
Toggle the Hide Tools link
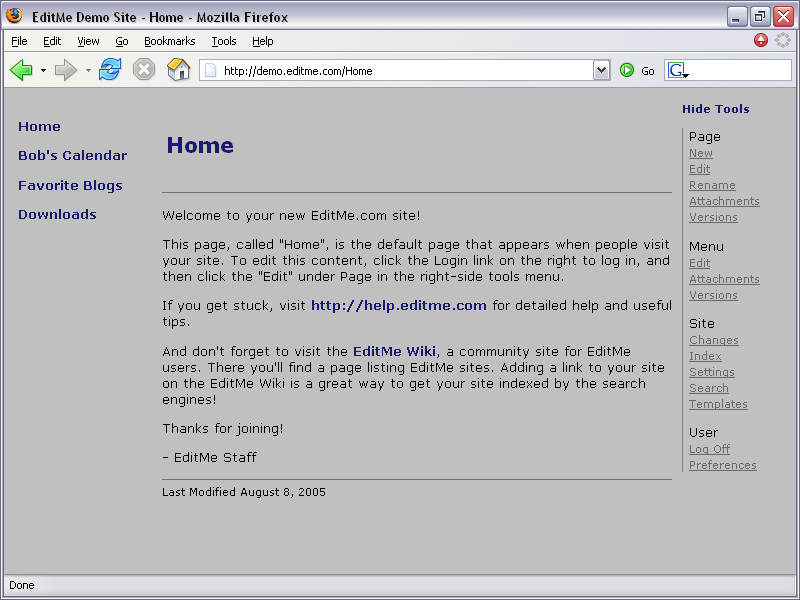coord(715,109)
